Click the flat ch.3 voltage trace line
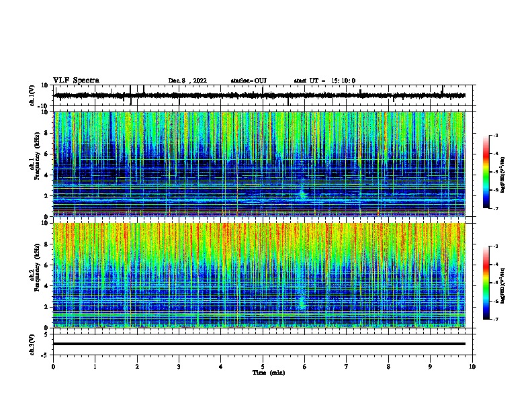 (x=259, y=344)
